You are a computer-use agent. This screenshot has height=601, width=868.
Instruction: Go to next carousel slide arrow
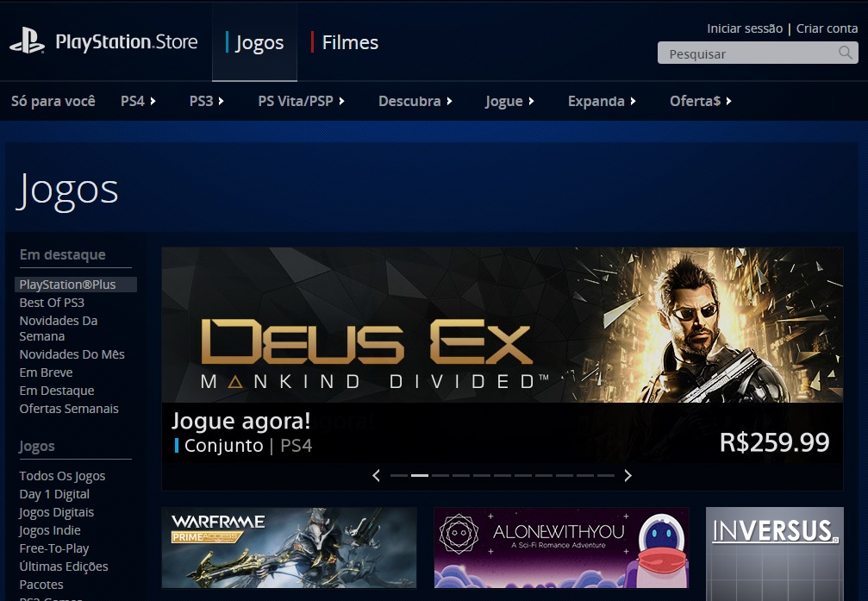(628, 475)
